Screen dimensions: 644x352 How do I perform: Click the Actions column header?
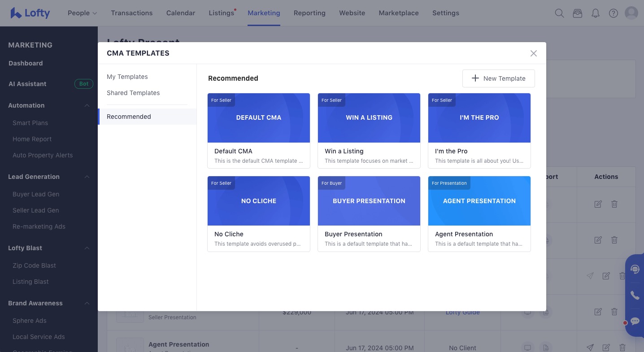[x=606, y=177]
